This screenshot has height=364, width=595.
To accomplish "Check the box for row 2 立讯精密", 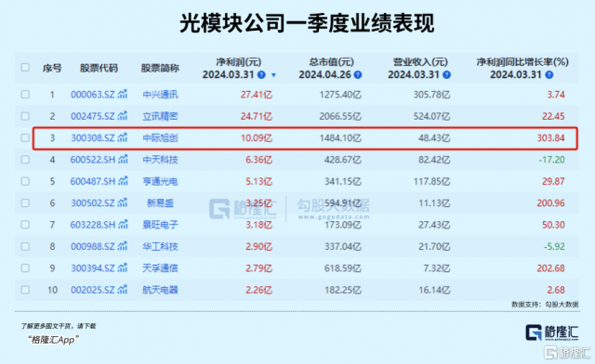I will coord(25,116).
